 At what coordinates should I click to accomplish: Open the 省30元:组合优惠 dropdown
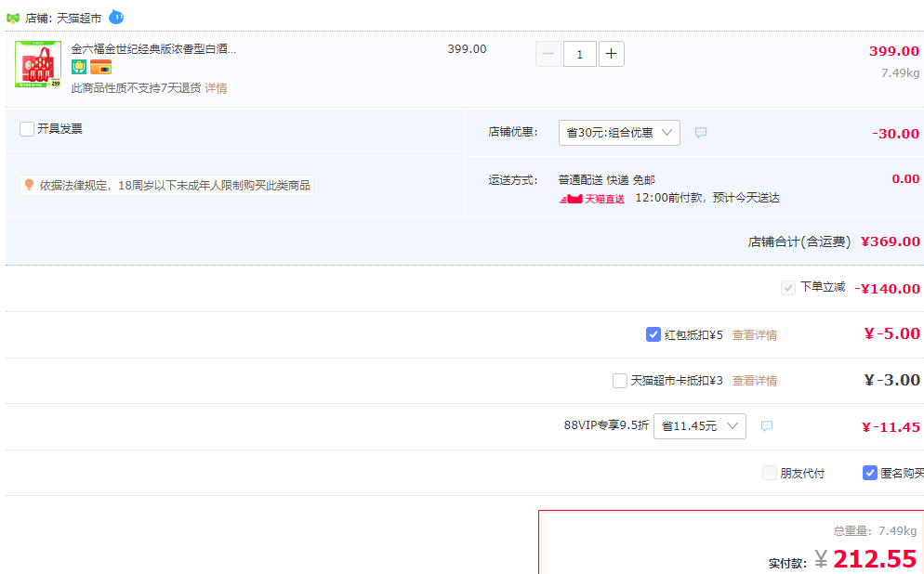(619, 133)
